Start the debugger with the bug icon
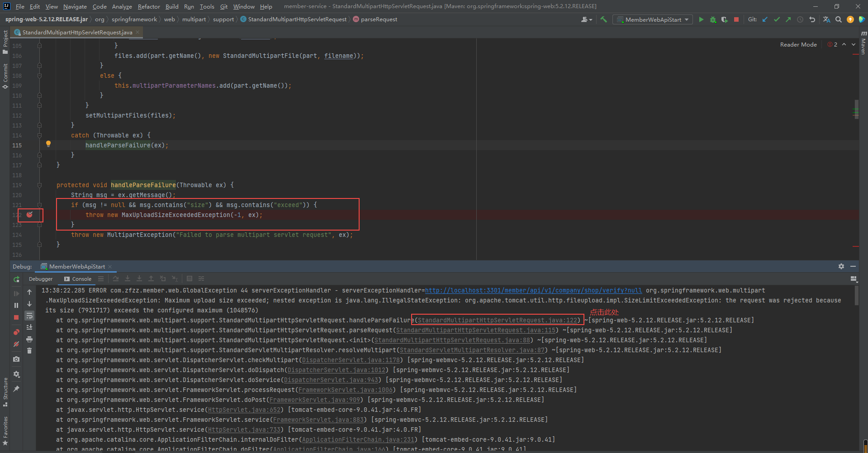The width and height of the screenshot is (868, 453). [713, 19]
